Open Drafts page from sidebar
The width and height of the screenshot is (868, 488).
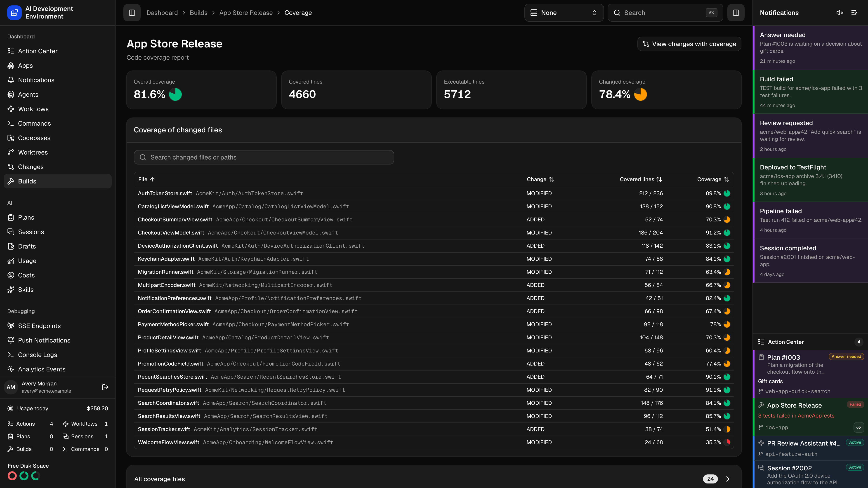pos(58,246)
